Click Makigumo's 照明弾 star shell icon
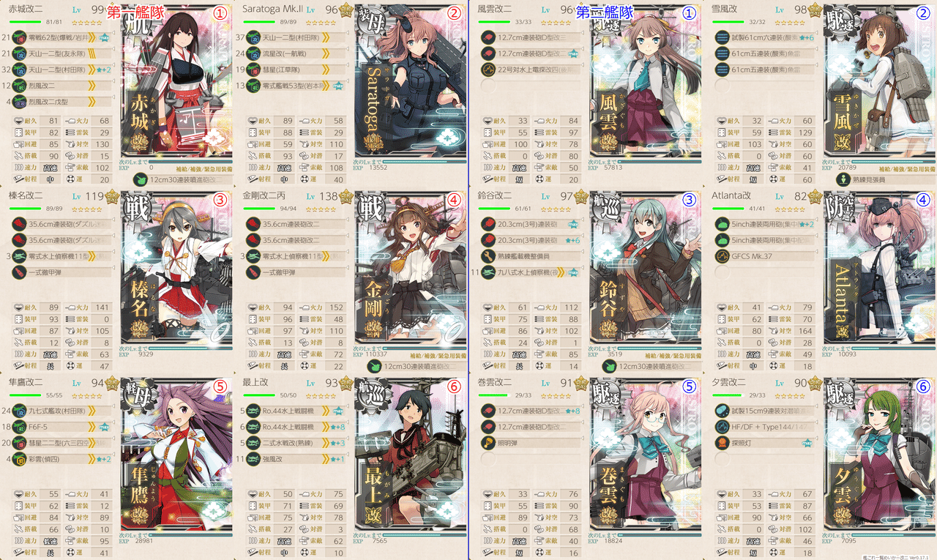This screenshot has width=937, height=560. (490, 443)
